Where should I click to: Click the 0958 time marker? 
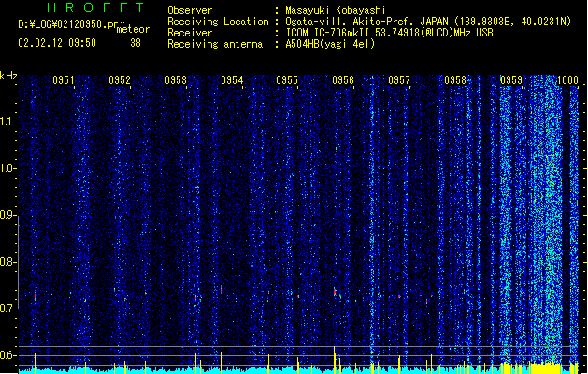point(455,80)
